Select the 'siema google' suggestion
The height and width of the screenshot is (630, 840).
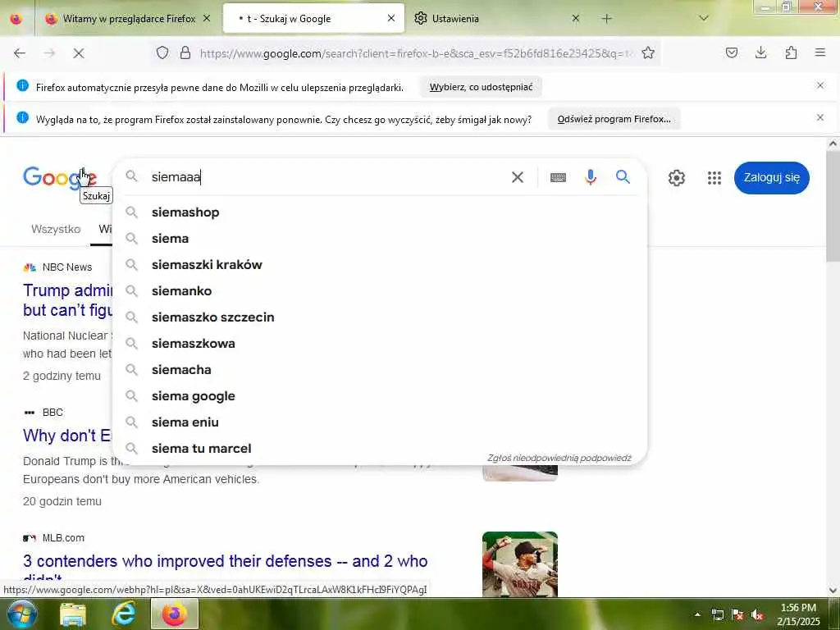381,396
